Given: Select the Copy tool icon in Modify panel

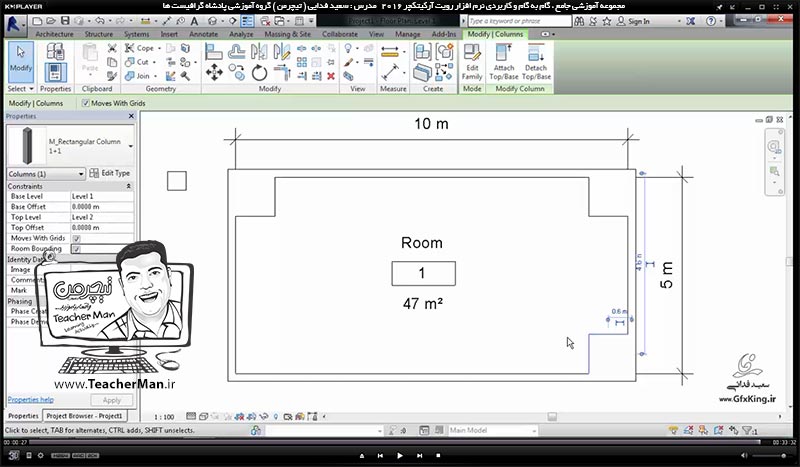Looking at the screenshot, I should pos(236,72).
